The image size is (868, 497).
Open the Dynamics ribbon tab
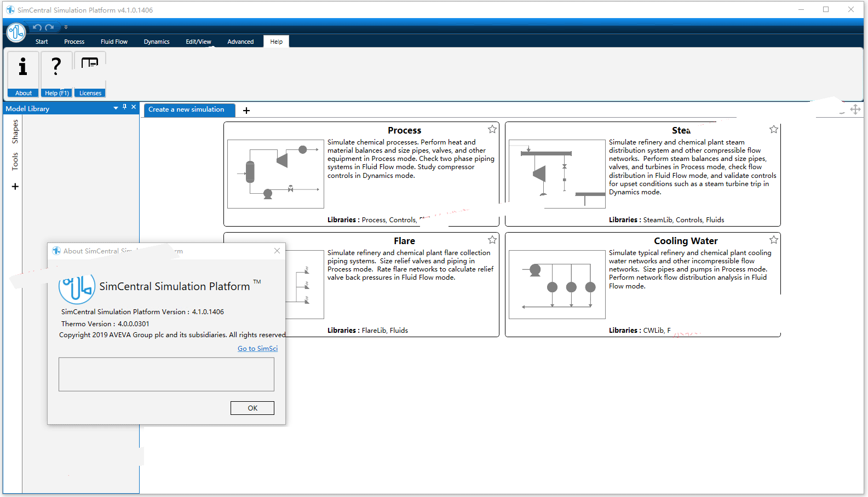point(157,42)
